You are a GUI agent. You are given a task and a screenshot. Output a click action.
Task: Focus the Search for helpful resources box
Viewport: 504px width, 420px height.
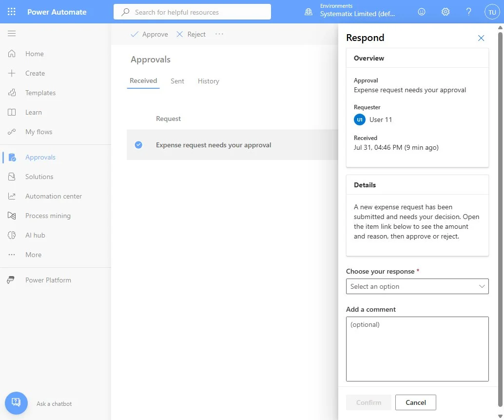pyautogui.click(x=192, y=12)
